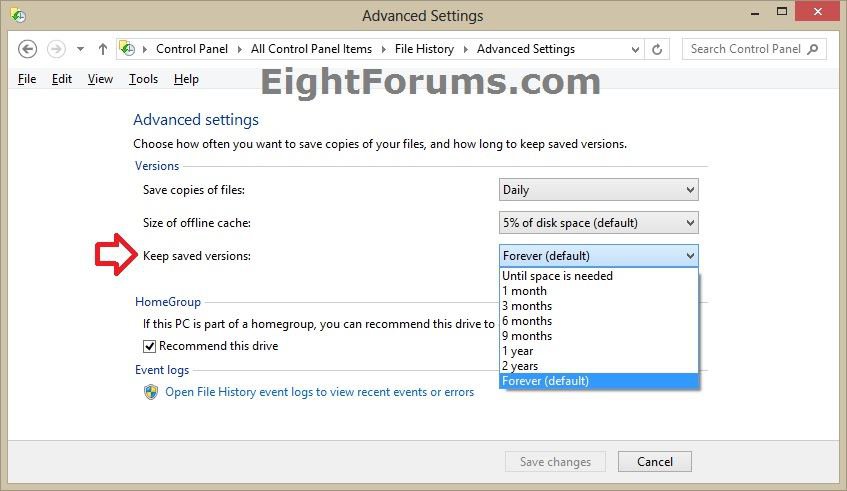The width and height of the screenshot is (847, 491).
Task: Click the HomeGroup section heading
Action: (x=168, y=302)
